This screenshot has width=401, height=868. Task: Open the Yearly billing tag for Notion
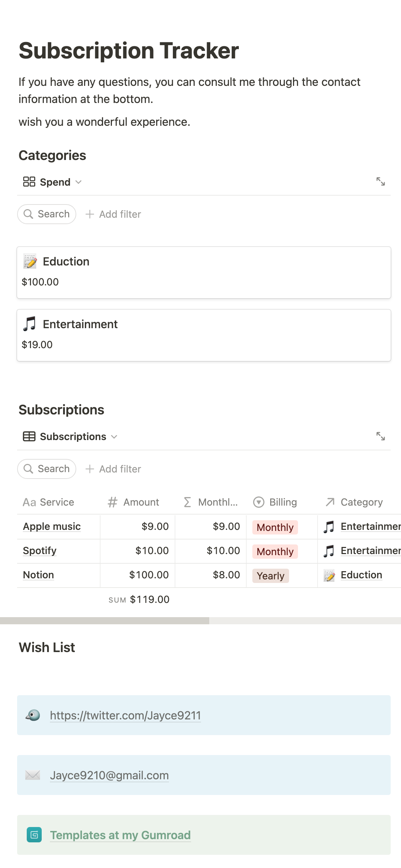tap(271, 575)
